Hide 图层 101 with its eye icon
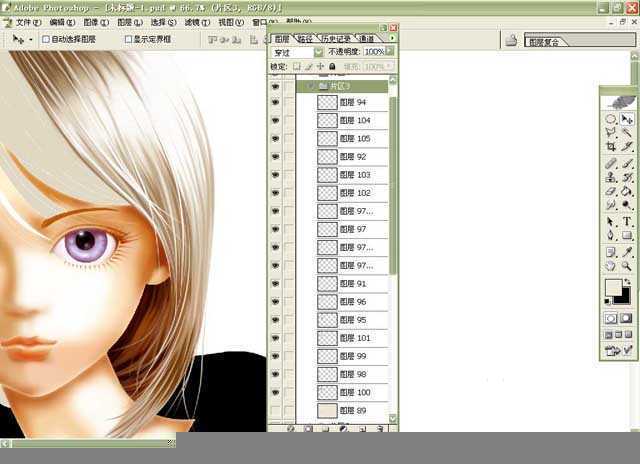 tap(276, 338)
